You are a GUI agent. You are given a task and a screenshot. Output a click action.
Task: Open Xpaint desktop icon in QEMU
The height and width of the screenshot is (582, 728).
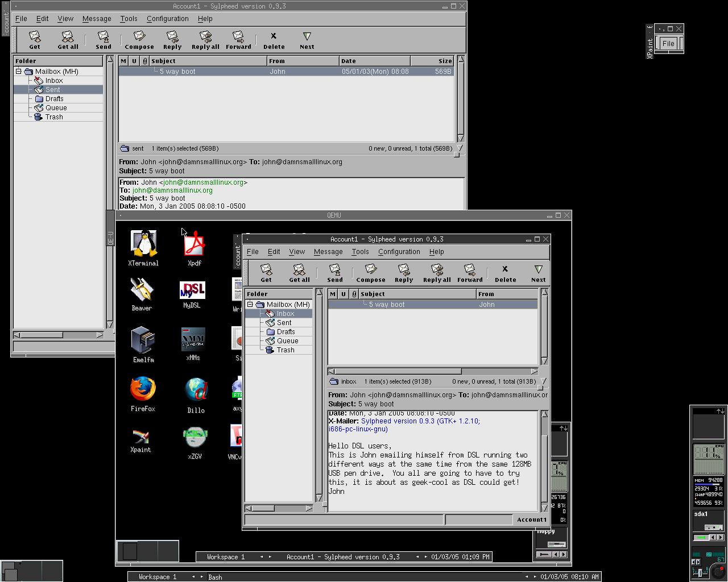coord(140,440)
